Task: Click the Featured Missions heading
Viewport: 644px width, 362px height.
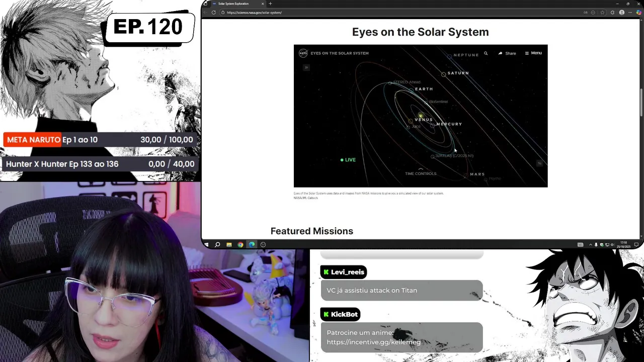Action: pos(312,231)
